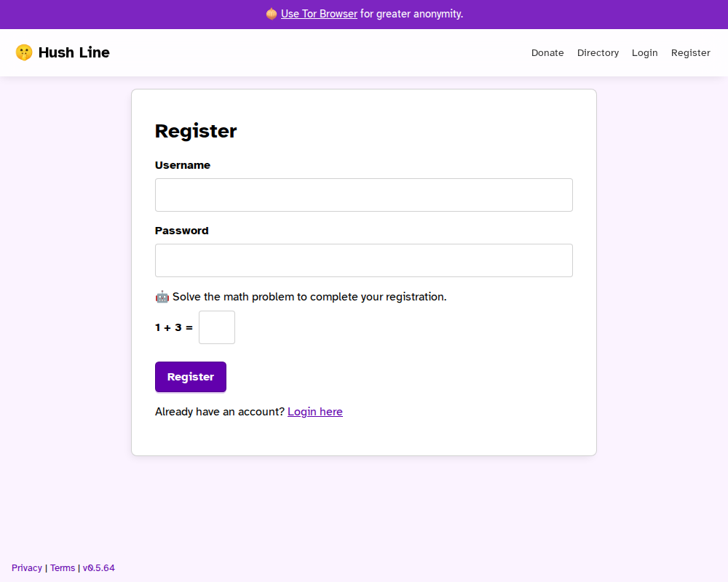Image resolution: width=728 pixels, height=582 pixels.
Task: Open the Donate page from the navigation
Action: click(x=547, y=52)
